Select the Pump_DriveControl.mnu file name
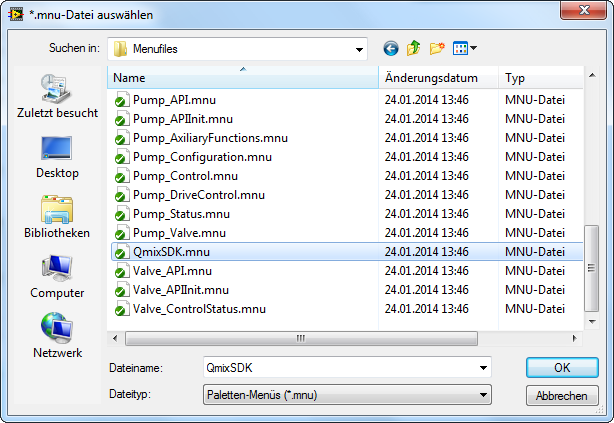The image size is (614, 423). click(199, 195)
